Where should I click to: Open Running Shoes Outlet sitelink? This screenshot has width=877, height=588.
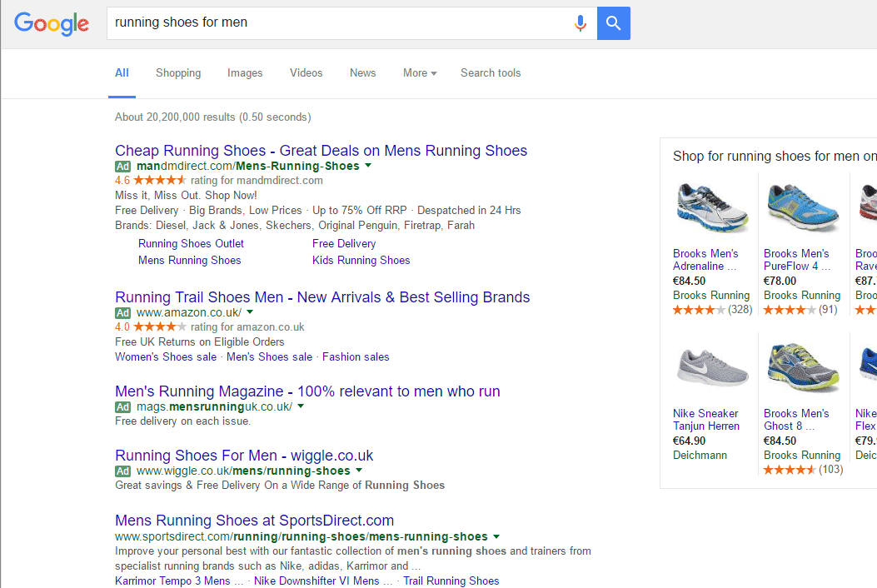[191, 243]
